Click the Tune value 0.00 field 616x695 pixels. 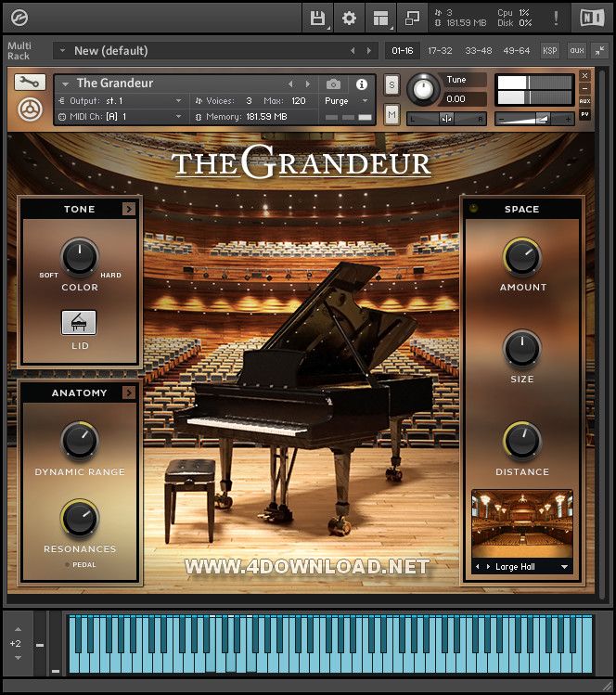463,99
